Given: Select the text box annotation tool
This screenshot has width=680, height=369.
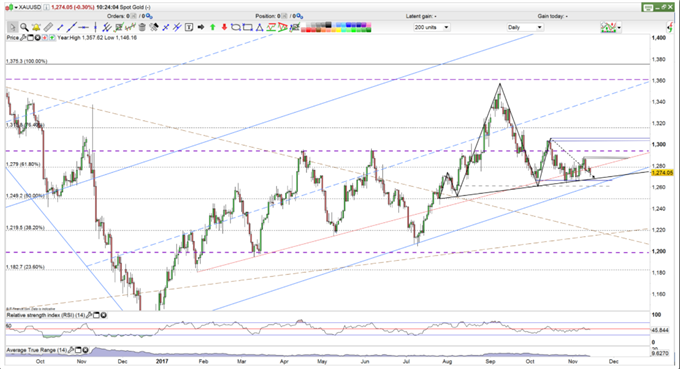Looking at the screenshot, I should (x=189, y=27).
